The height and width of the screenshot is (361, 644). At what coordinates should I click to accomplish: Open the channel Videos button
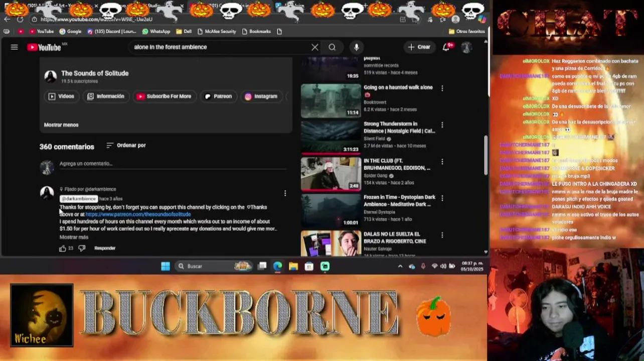tap(61, 96)
